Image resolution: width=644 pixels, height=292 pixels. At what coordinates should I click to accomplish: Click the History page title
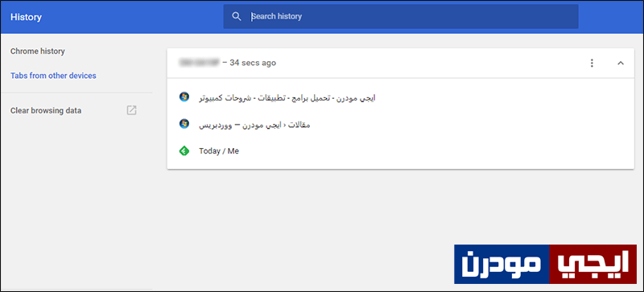pyautogui.click(x=26, y=17)
